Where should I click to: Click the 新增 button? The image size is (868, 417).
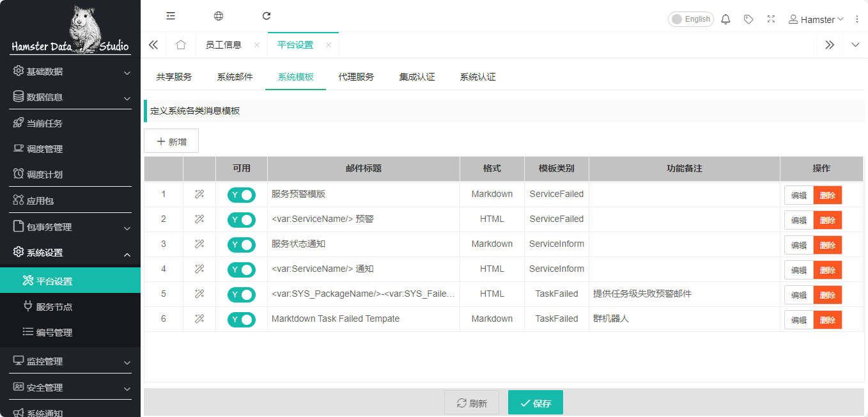click(171, 141)
